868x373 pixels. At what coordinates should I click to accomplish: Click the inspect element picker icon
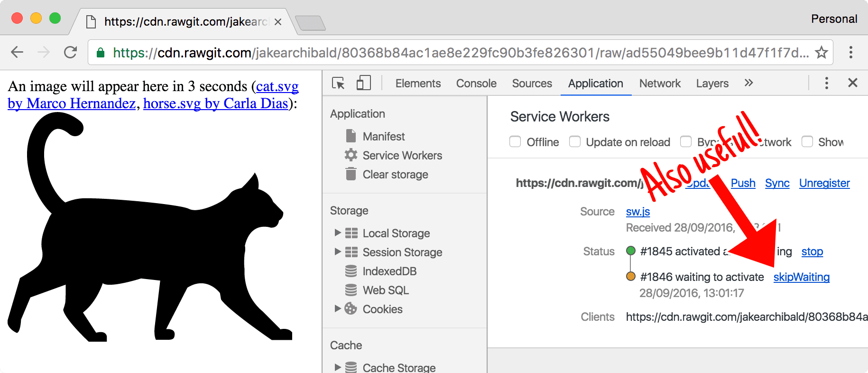(x=338, y=84)
